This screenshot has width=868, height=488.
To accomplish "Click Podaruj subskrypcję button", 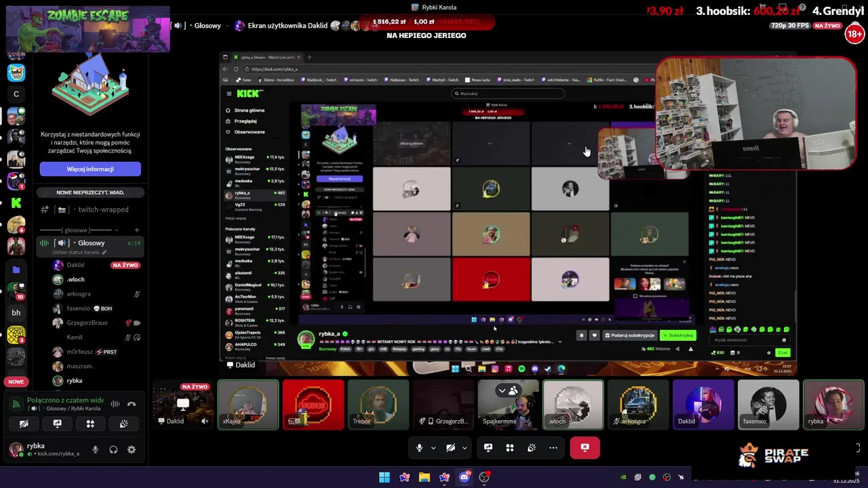I will (630, 335).
